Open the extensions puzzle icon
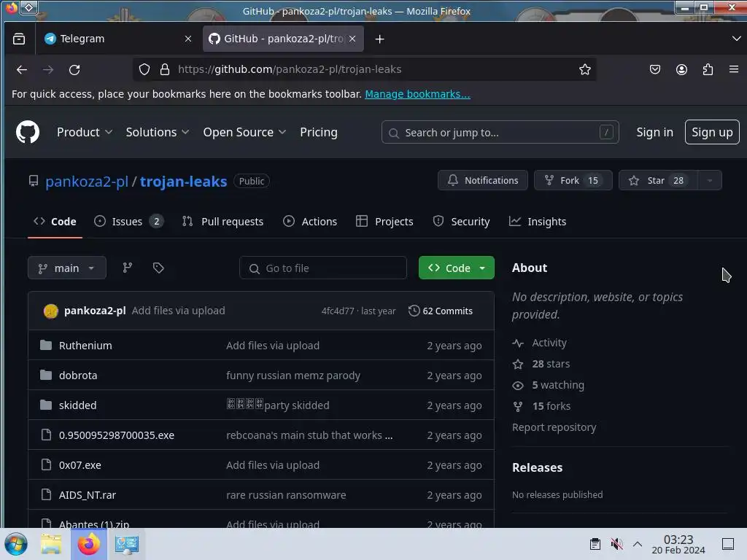The width and height of the screenshot is (747, 560). coord(708,69)
